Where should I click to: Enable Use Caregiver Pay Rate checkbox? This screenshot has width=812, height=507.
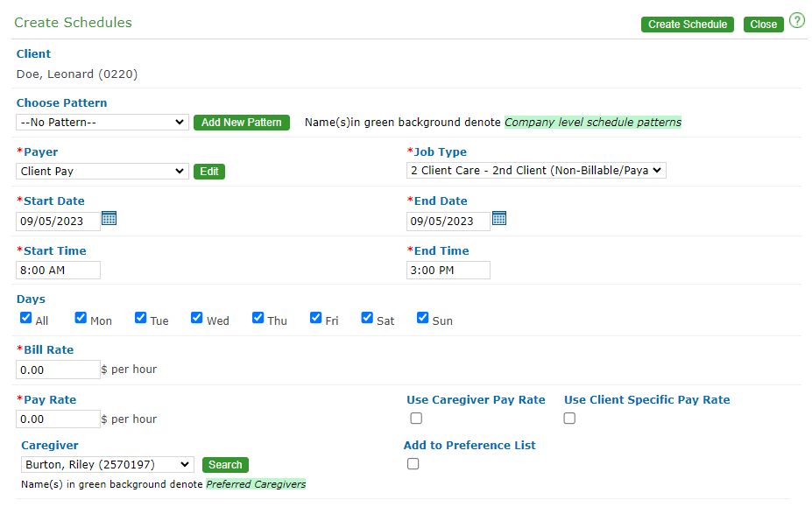click(416, 419)
